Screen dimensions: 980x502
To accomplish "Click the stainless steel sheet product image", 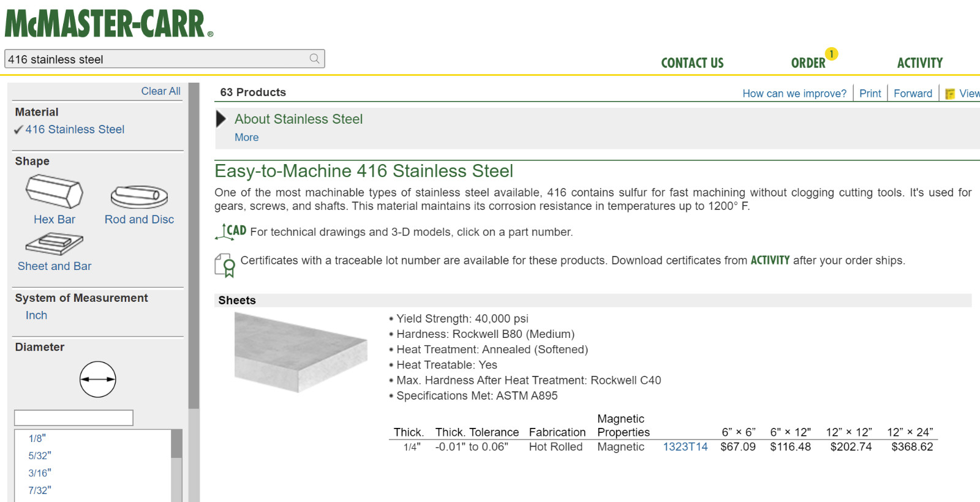I will pos(301,352).
